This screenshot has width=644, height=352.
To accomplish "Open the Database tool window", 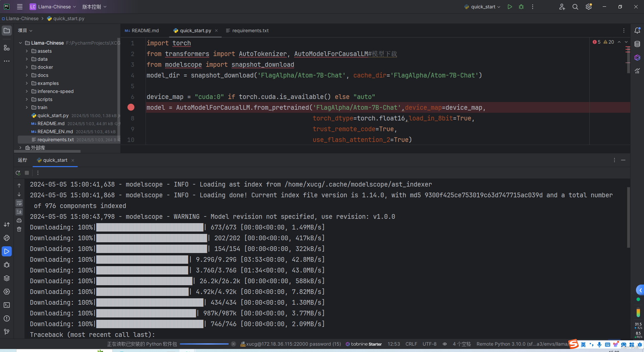I will 637,44.
